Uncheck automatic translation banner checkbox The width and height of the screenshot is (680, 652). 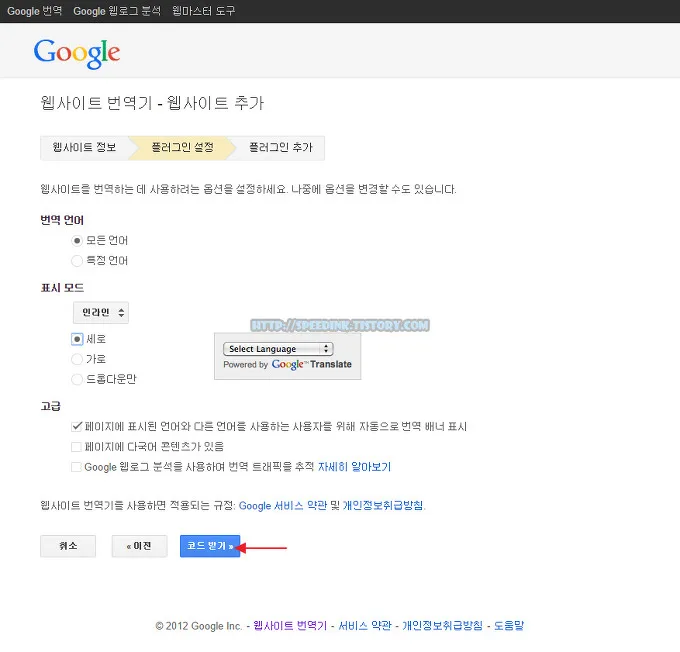coord(76,426)
